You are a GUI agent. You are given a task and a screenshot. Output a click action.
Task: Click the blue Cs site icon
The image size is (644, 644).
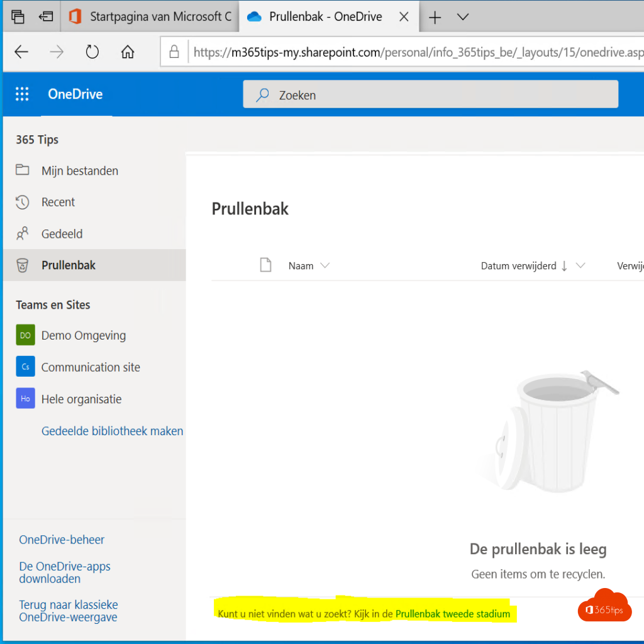pyautogui.click(x=25, y=367)
